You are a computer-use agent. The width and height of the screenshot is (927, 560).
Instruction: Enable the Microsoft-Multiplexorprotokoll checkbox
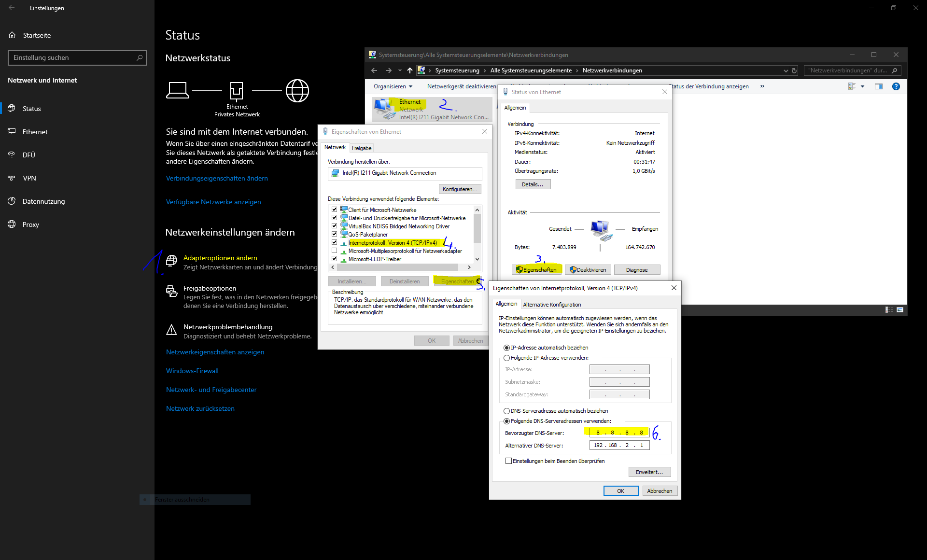point(334,251)
